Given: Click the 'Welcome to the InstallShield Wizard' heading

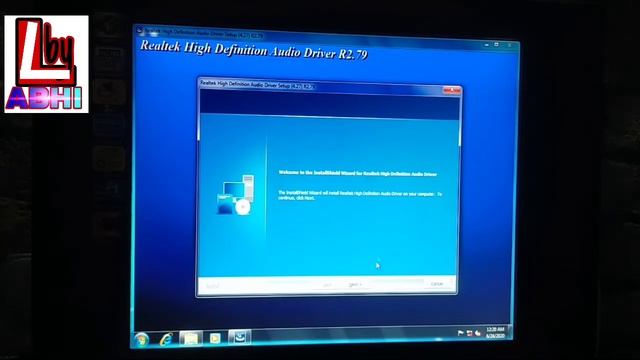Looking at the screenshot, I should (x=358, y=173).
